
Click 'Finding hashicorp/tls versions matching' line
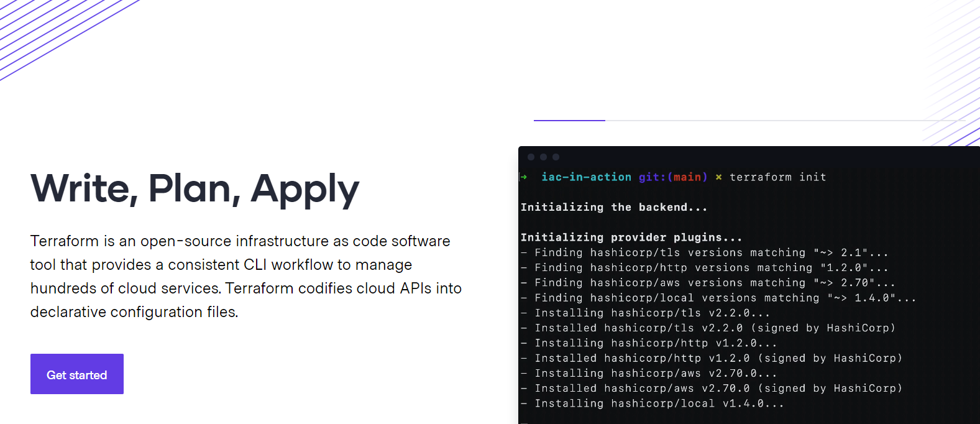705,252
